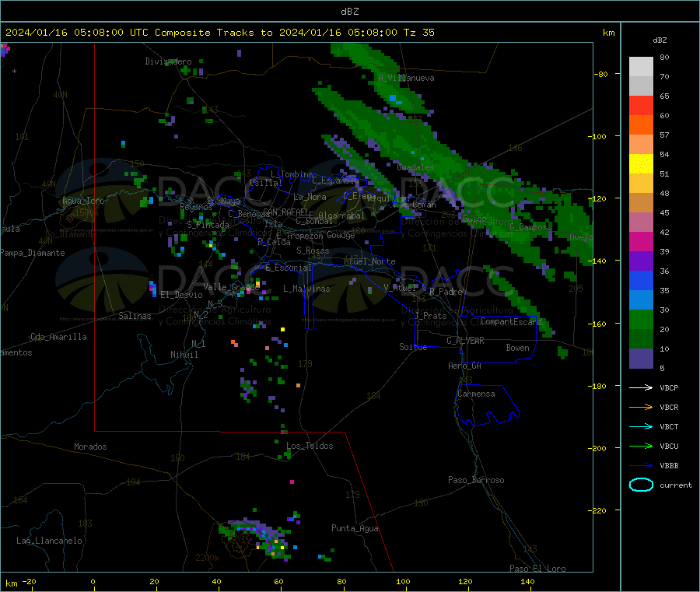Click the Pampa_Diamante location label
The width and height of the screenshot is (700, 592).
[32, 253]
